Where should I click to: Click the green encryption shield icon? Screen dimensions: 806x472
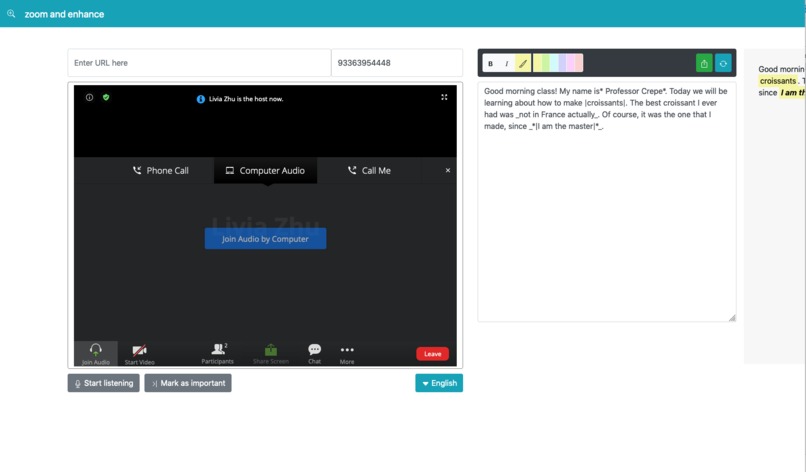pyautogui.click(x=106, y=97)
